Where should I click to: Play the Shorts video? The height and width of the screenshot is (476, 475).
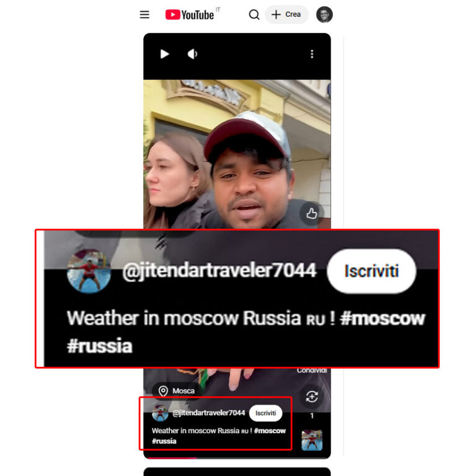(x=164, y=54)
